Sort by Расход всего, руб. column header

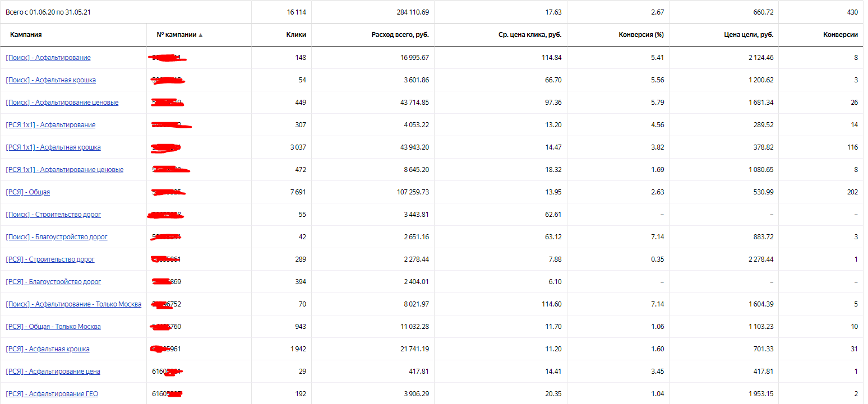(400, 35)
